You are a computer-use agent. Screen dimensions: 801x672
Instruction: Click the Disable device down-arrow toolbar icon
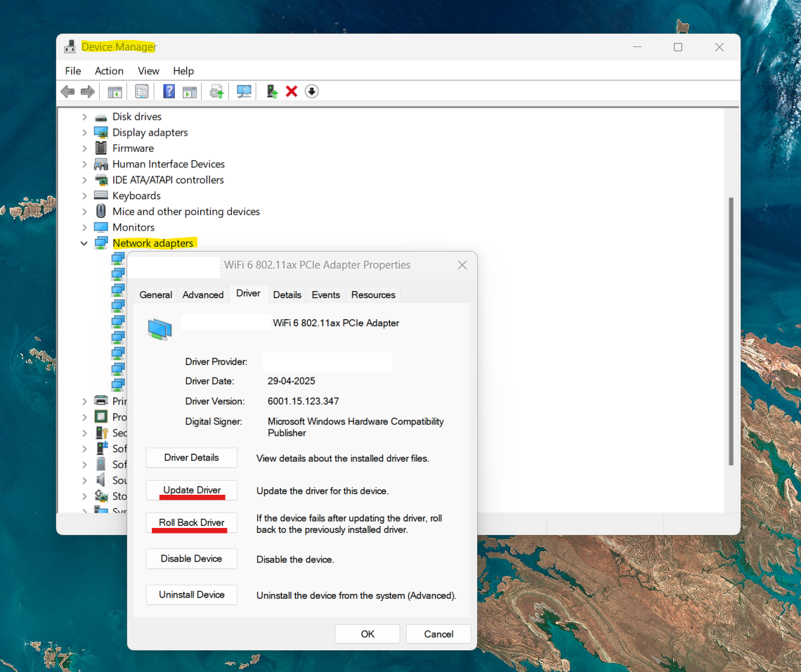pyautogui.click(x=311, y=91)
